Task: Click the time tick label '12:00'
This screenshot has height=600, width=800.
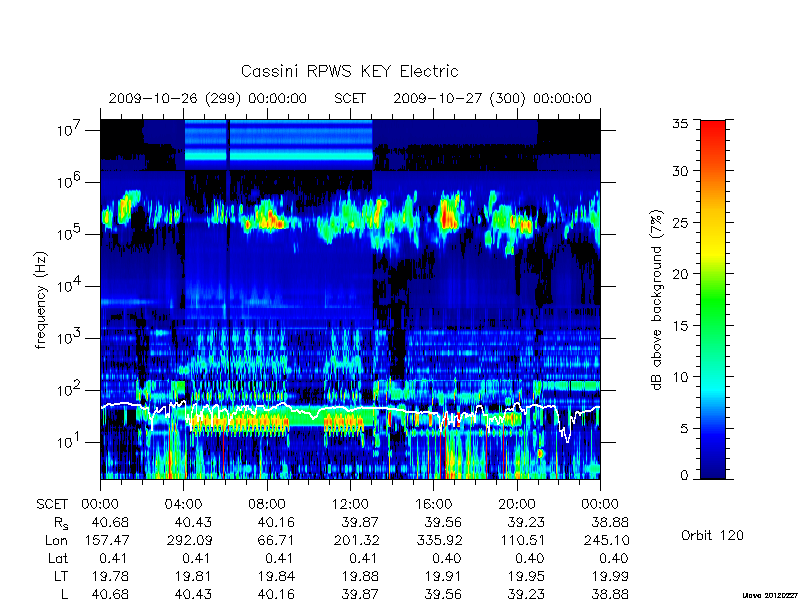Action: [350, 504]
